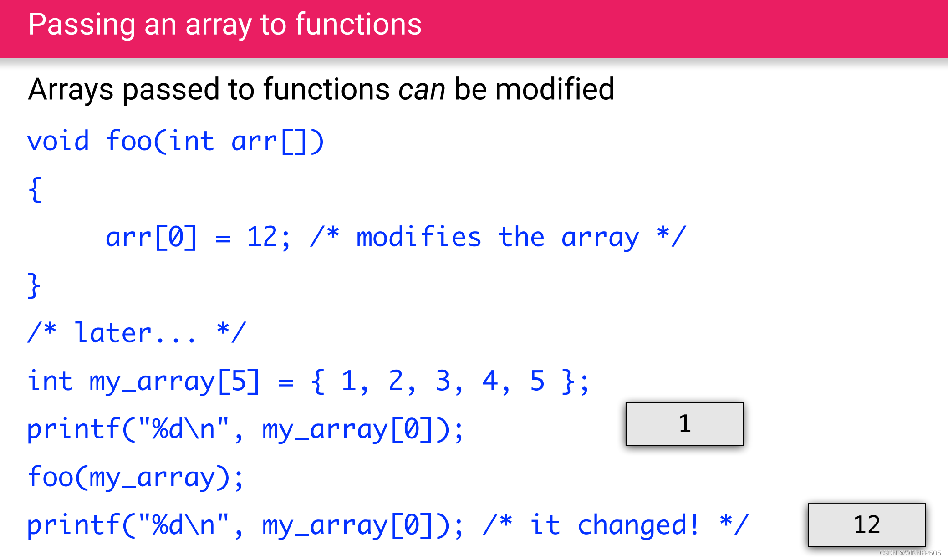Image resolution: width=948 pixels, height=560 pixels.
Task: Click the 'it changed!' comment
Action: coord(616,525)
